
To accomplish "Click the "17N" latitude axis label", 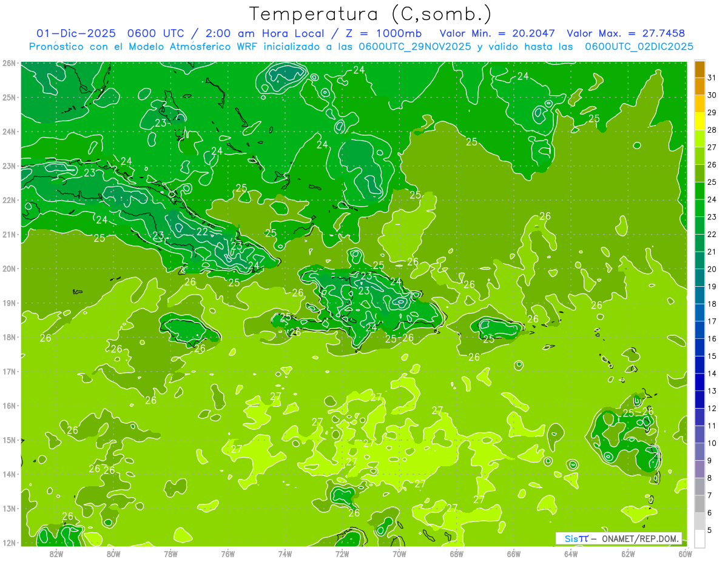I will pos(9,372).
